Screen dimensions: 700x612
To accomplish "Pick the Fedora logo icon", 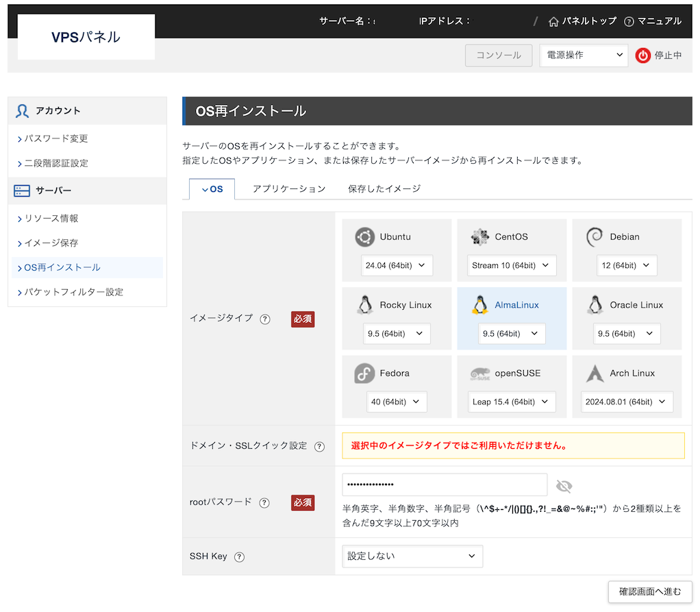I will pyautogui.click(x=365, y=374).
